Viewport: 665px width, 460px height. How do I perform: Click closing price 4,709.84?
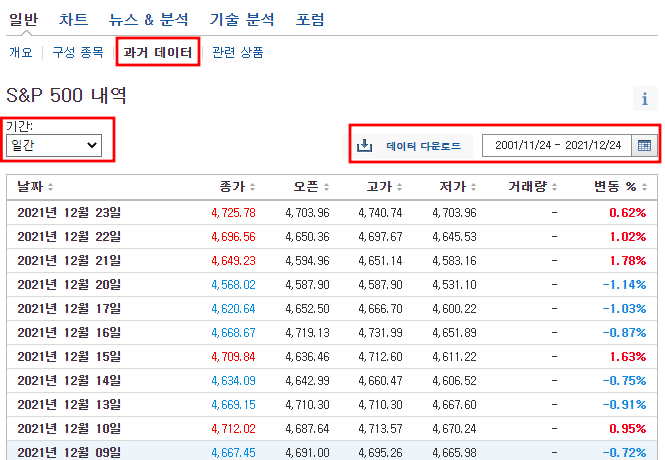point(233,357)
